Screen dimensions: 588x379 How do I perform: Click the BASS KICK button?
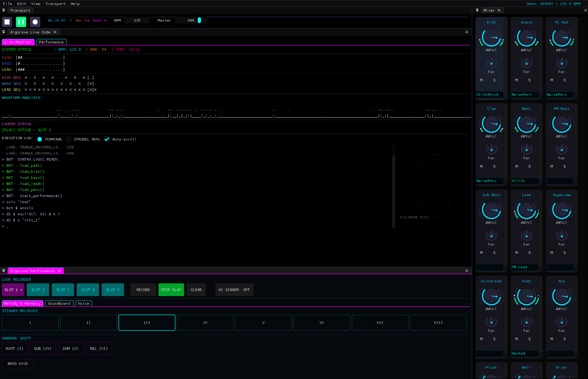(18, 363)
